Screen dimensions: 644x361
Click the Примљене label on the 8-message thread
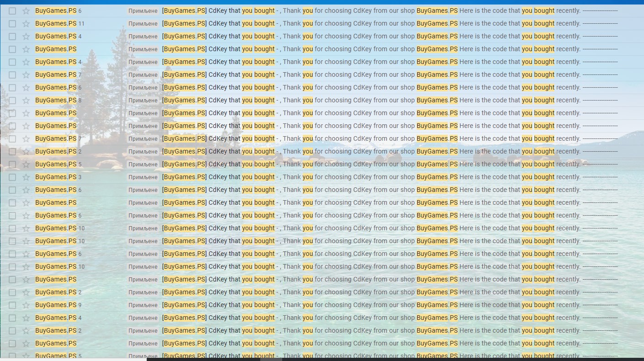click(143, 100)
